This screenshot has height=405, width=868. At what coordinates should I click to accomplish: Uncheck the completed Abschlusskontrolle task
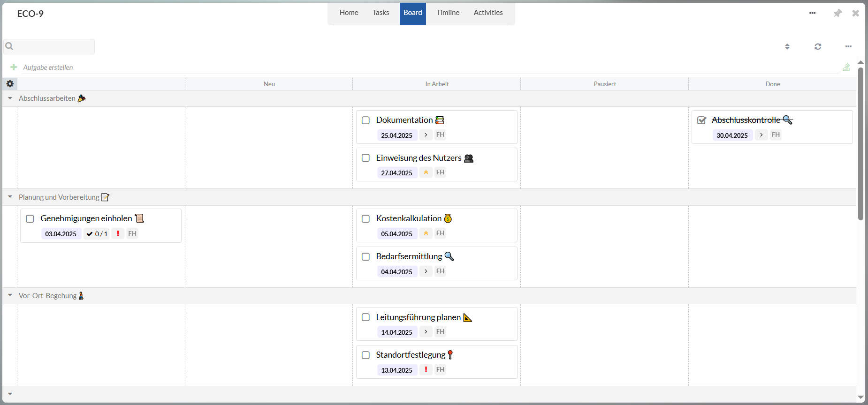tap(701, 120)
